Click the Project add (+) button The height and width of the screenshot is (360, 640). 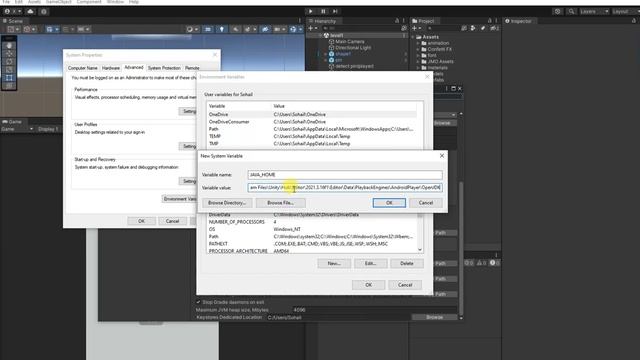[x=416, y=28]
